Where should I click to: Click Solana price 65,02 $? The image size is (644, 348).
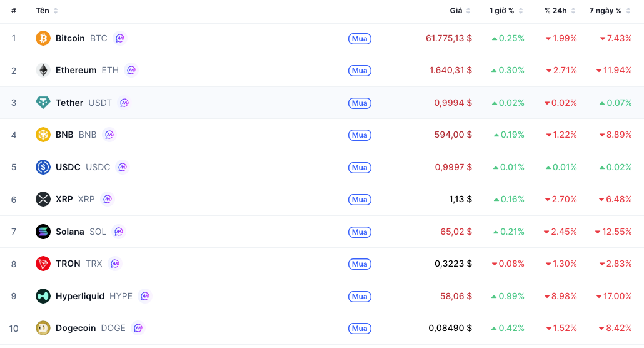456,232
